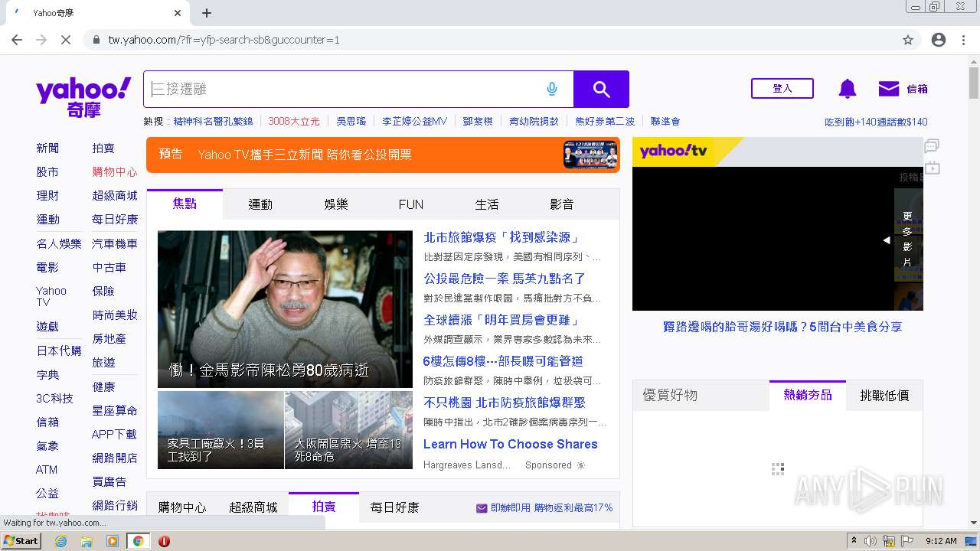Screen dimensions: 980x551
Task: Show hidden tray icons arrow
Action: 854,541
